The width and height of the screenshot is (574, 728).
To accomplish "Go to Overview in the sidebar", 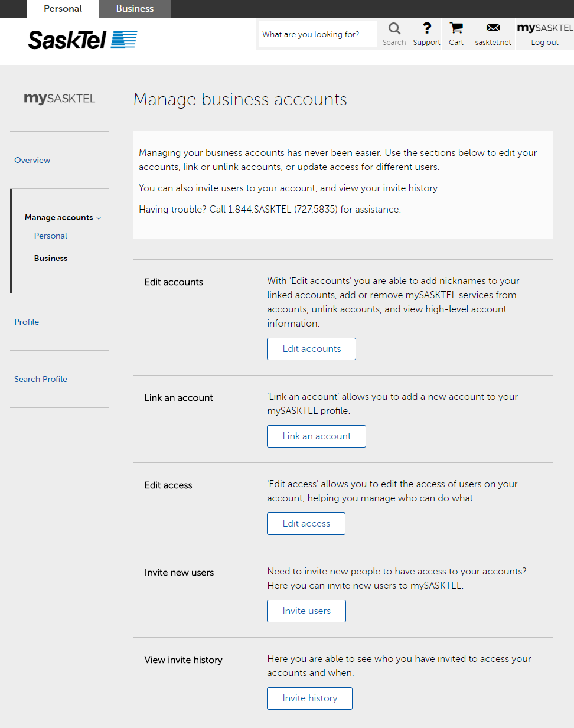I will coord(32,160).
